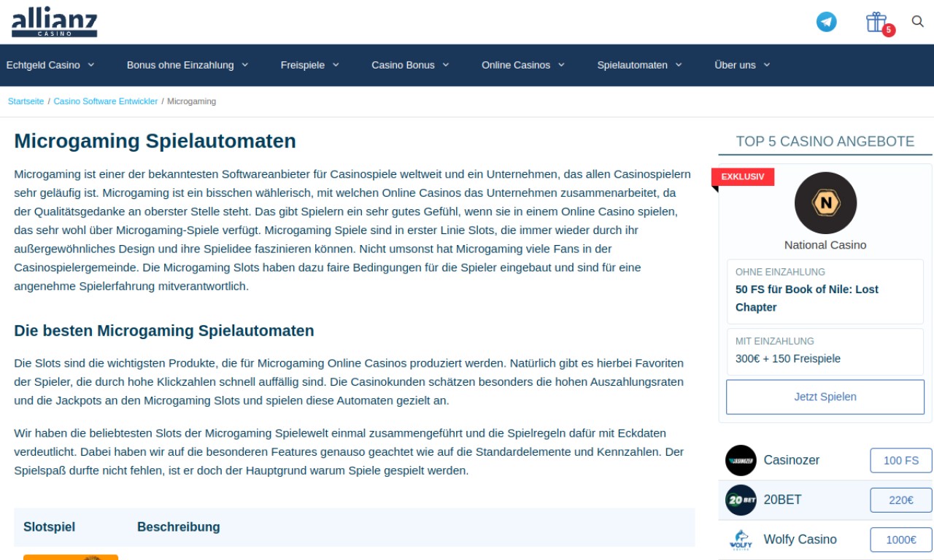The height and width of the screenshot is (560, 934).
Task: Click the Slotspiel column header
Action: [49, 526]
